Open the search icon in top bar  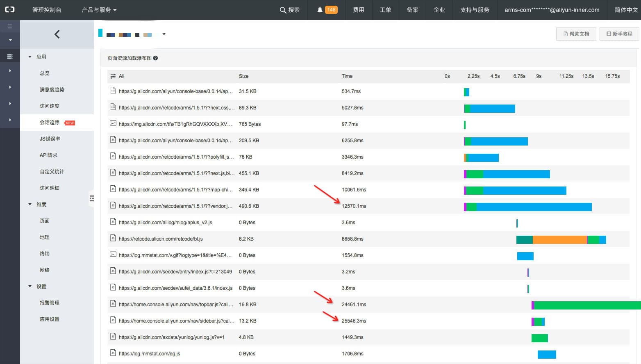283,10
